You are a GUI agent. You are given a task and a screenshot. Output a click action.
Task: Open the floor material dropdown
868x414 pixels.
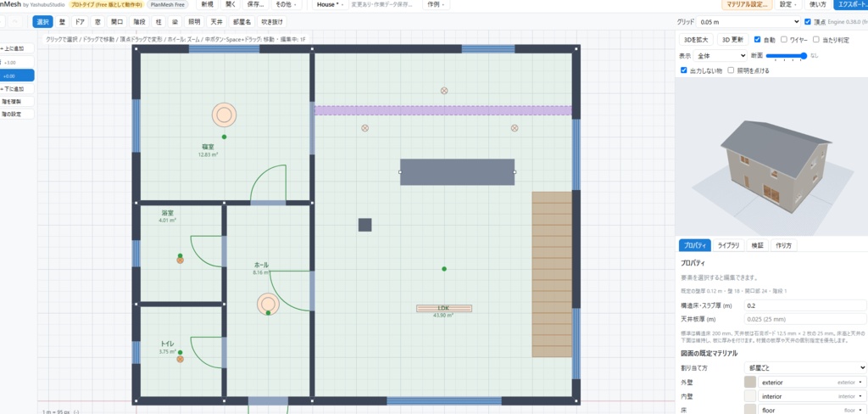(811, 410)
